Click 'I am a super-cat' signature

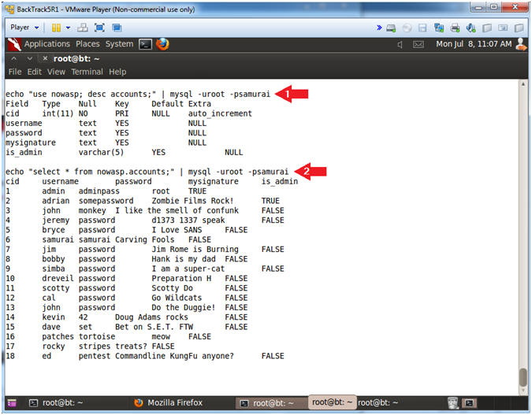188,269
